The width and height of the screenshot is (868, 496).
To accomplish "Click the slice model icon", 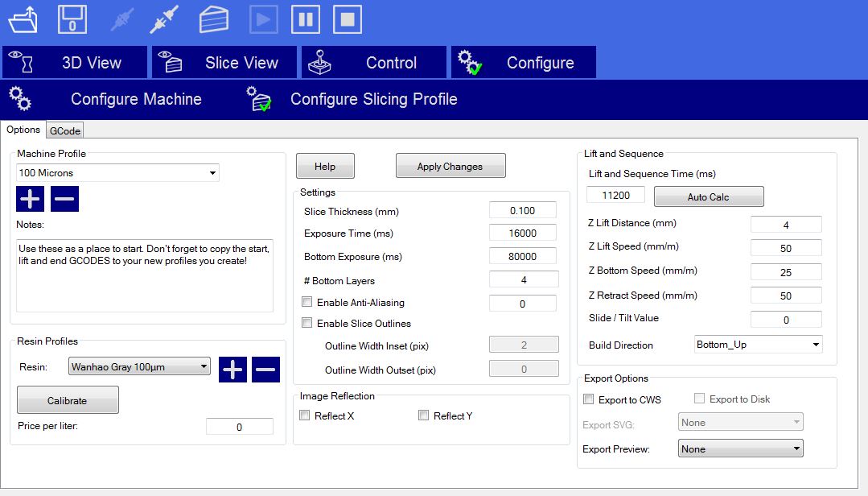I will coord(214,19).
